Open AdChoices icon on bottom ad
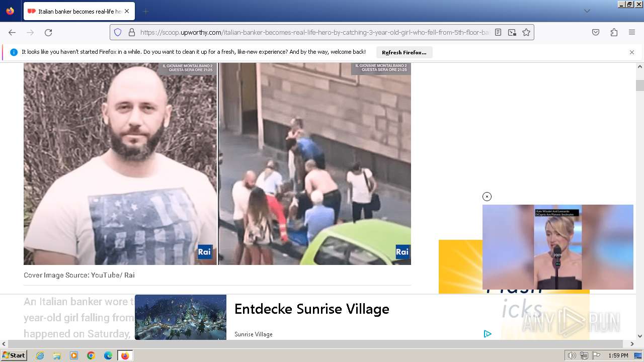The width and height of the screenshot is (644, 362). coord(488,334)
